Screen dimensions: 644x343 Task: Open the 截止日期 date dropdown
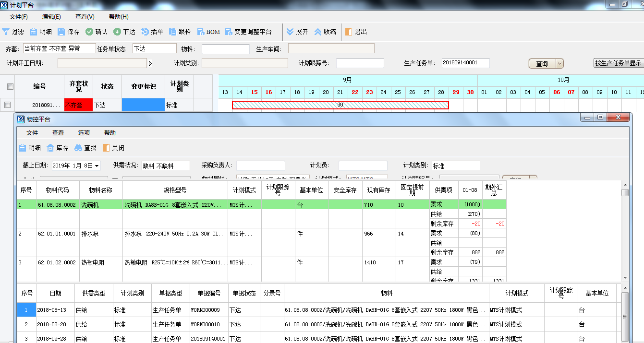point(97,166)
